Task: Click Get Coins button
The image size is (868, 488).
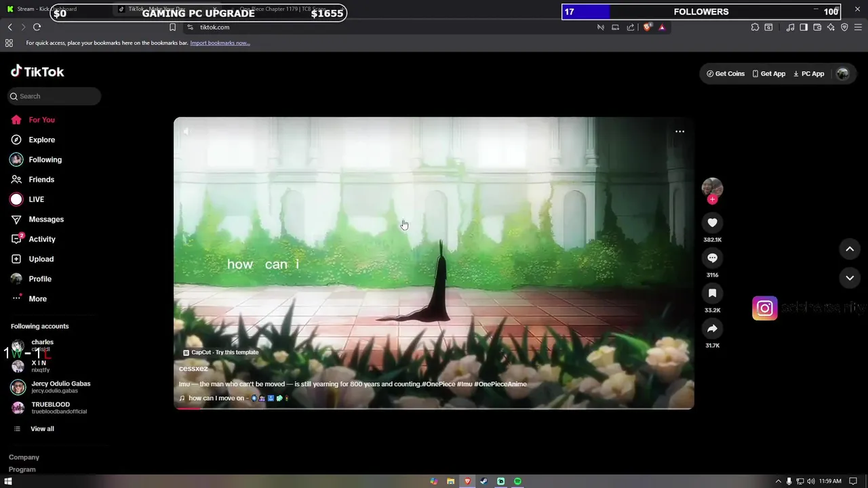Action: coord(726,74)
